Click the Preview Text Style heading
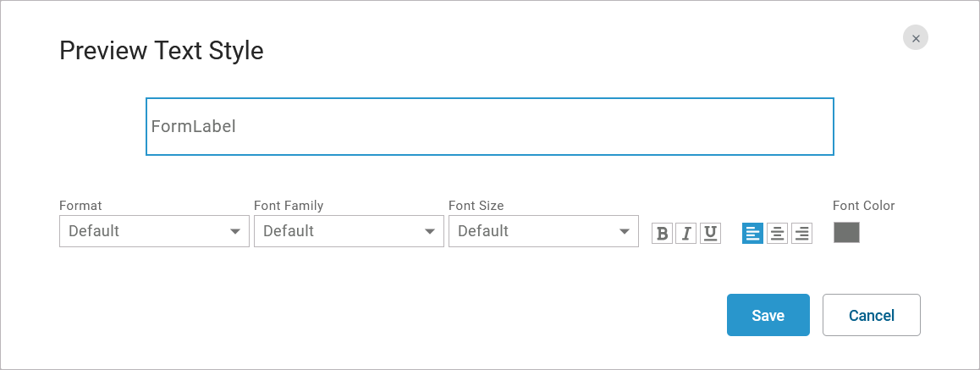Image resolution: width=980 pixels, height=370 pixels. point(162,51)
